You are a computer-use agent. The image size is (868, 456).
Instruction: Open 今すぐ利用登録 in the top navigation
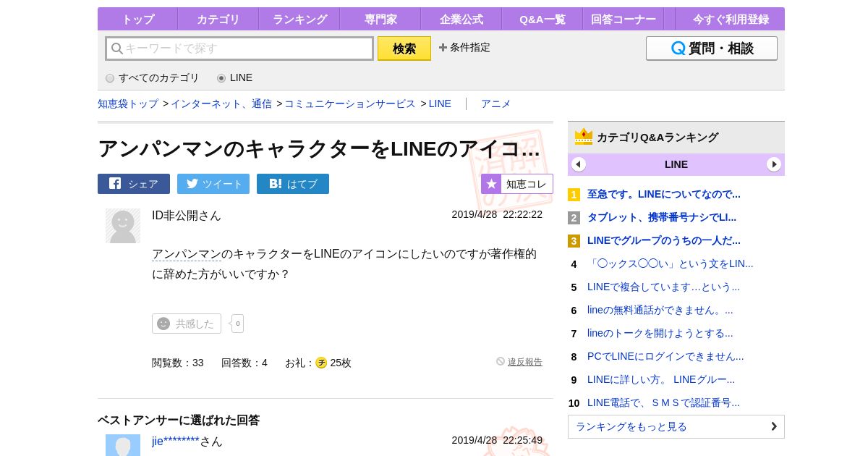pos(731,20)
